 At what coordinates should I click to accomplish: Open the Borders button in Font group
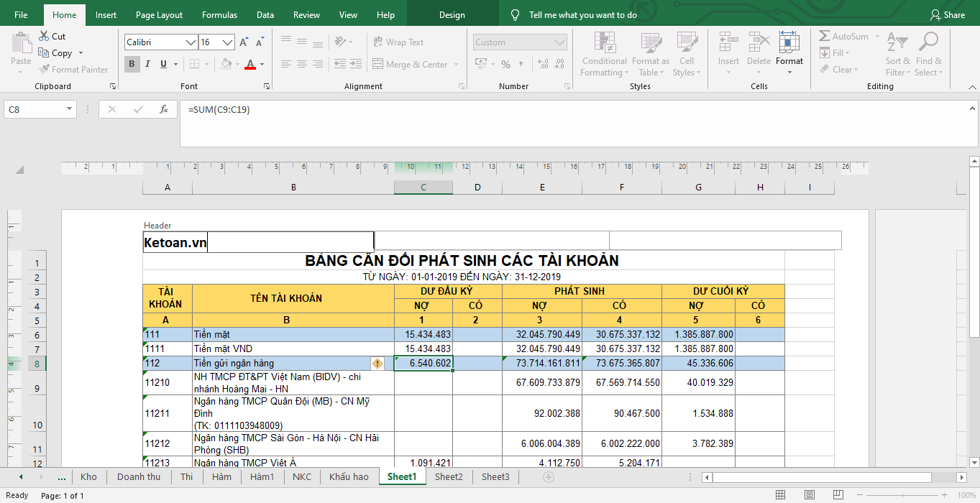(195, 65)
